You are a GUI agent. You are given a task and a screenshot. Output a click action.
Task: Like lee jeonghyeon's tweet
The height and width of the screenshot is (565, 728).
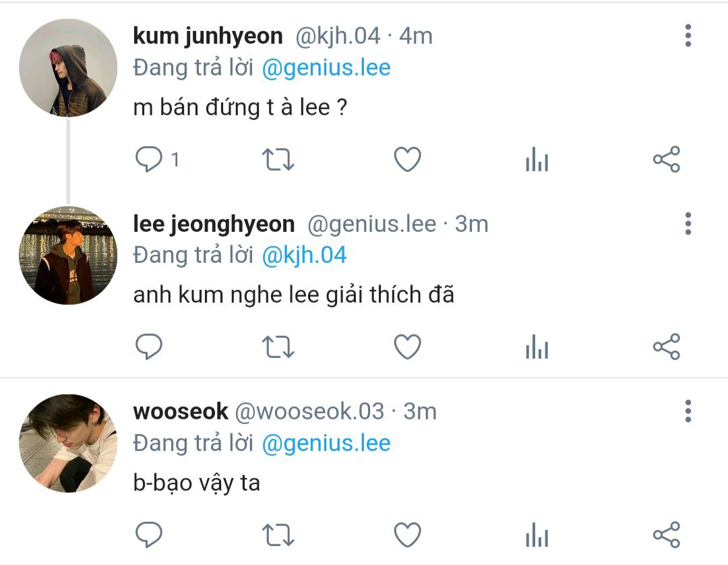(408, 347)
